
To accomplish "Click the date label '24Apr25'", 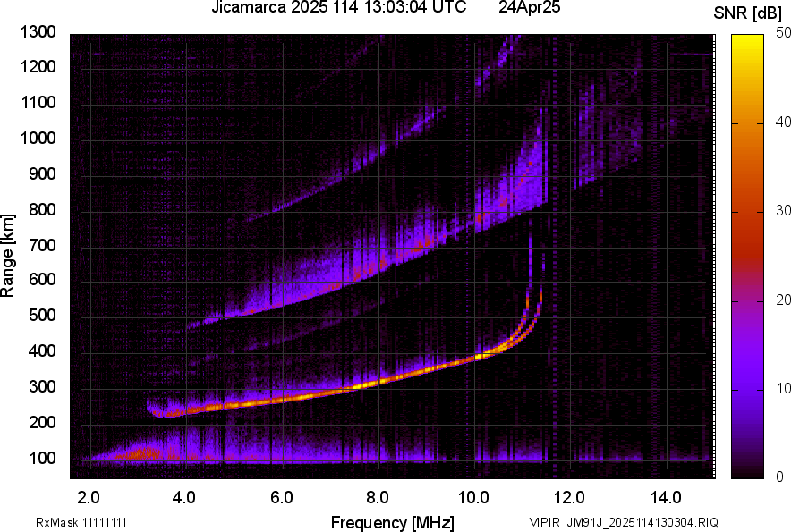I will point(529,6).
